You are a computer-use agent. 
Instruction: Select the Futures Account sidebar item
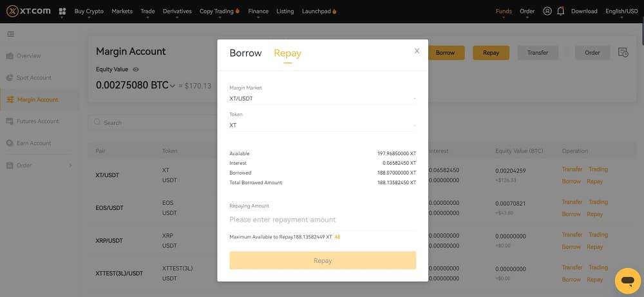40,121
